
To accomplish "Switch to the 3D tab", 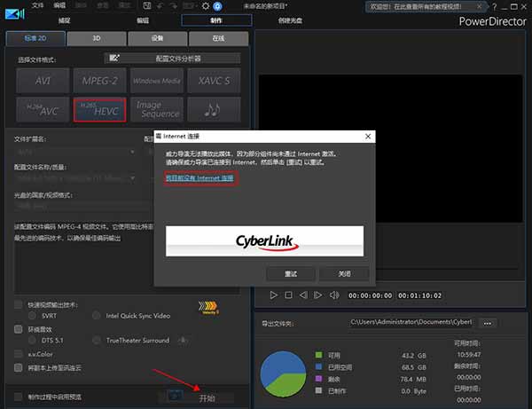I will point(95,39).
